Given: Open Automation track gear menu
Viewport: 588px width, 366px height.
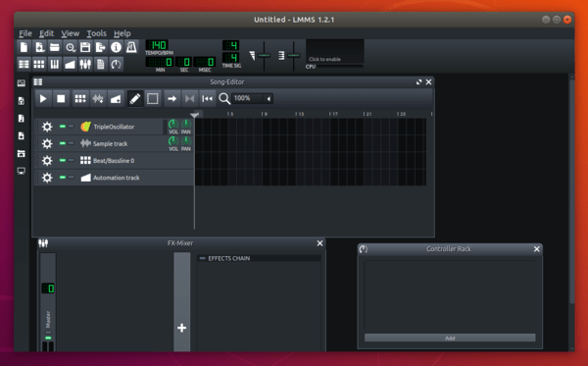Looking at the screenshot, I should (x=47, y=178).
